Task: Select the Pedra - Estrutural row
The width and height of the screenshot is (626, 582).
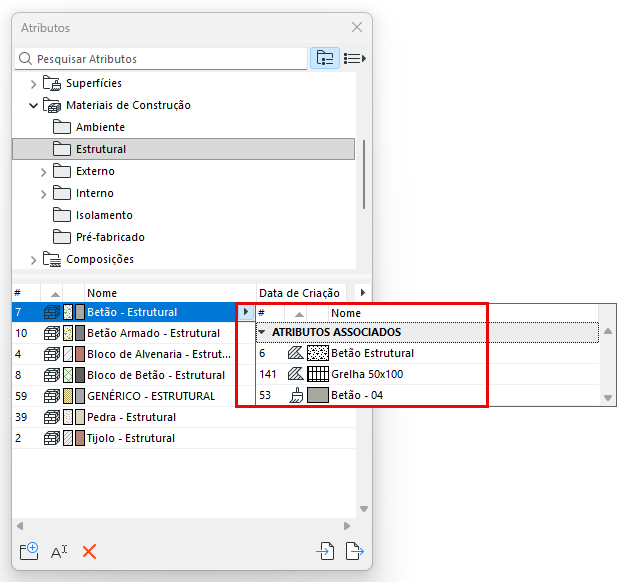Action: tap(184, 417)
